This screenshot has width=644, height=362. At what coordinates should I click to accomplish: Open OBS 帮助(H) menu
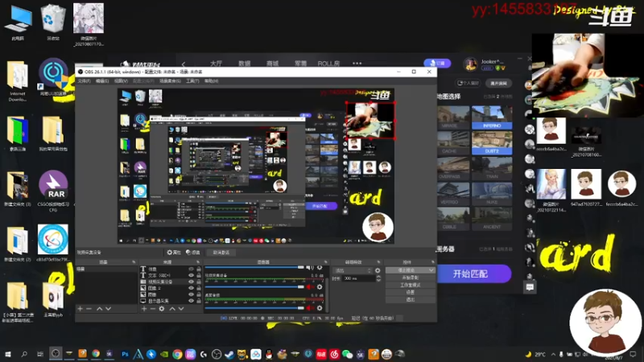(211, 81)
